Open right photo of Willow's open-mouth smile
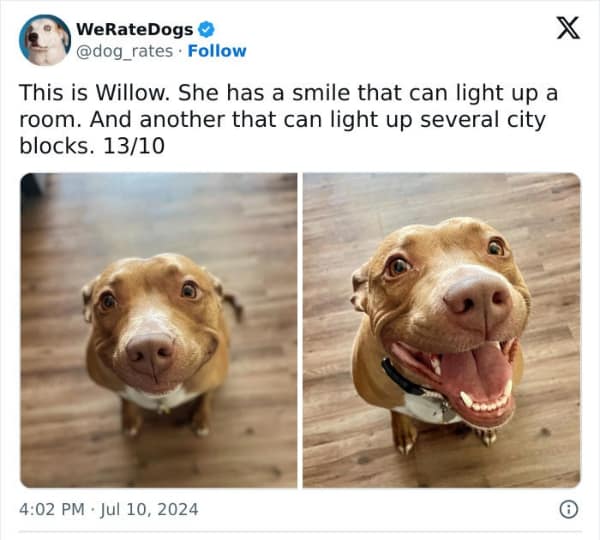The image size is (600, 540). (x=442, y=330)
